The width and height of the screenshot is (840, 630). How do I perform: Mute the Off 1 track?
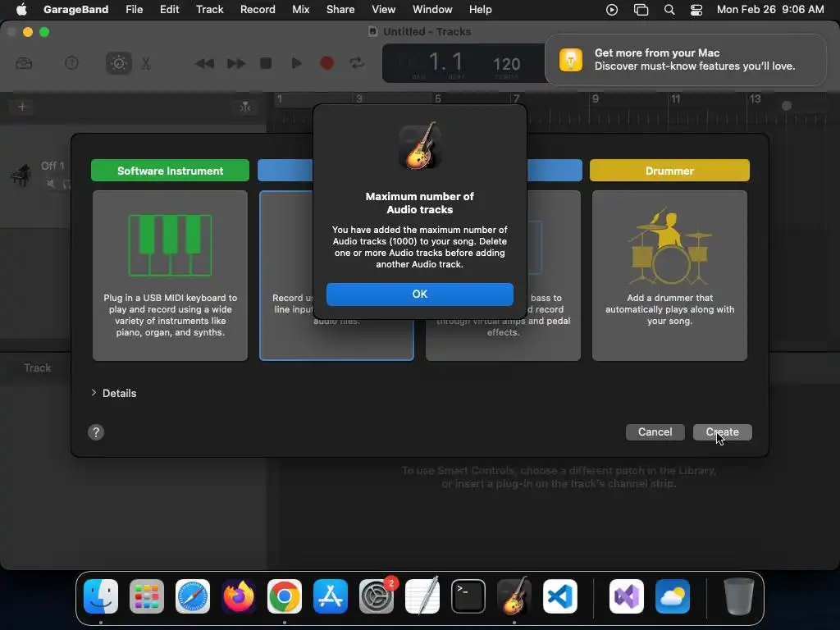coord(50,184)
